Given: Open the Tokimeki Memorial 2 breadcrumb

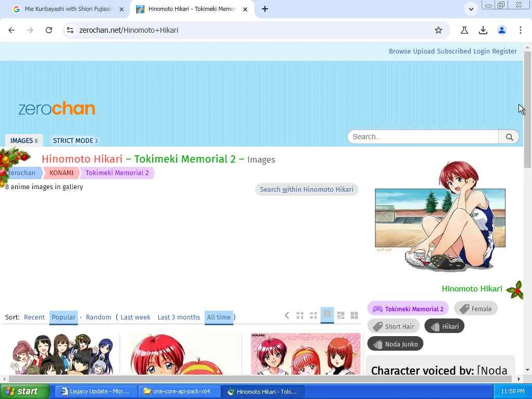Looking at the screenshot, I should coord(117,172).
